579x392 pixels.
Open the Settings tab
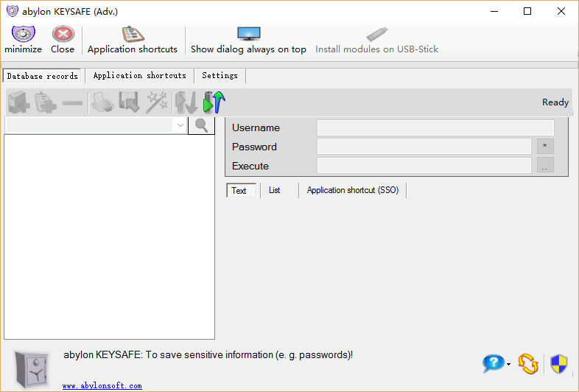[220, 75]
